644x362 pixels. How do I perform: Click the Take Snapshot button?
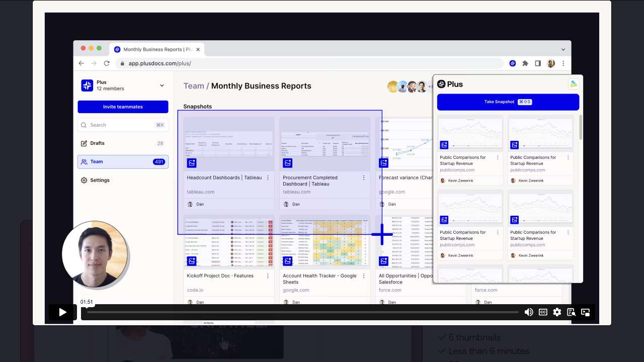(x=508, y=102)
